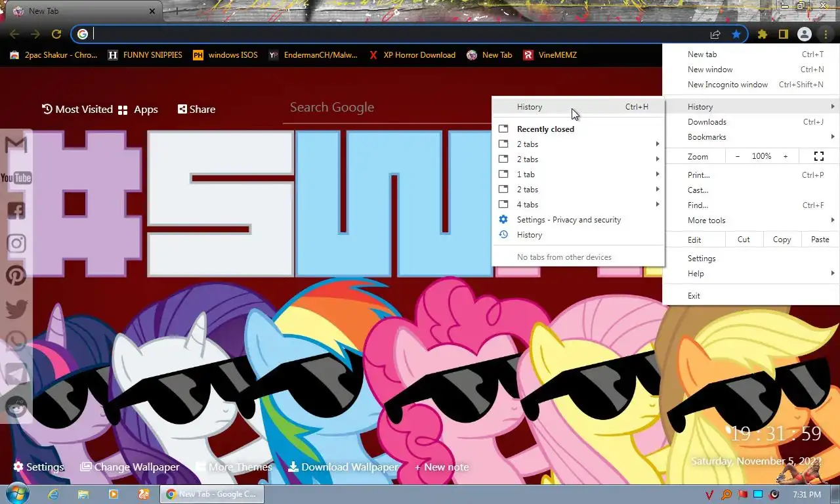Increase zoom with the plus button
The image size is (840, 504).
pos(785,156)
